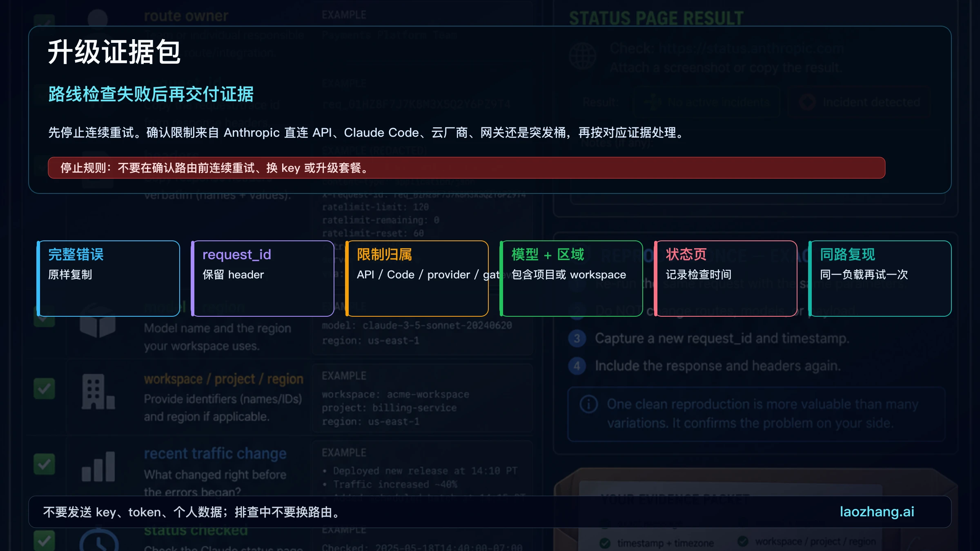The width and height of the screenshot is (980, 551).
Task: Open the 同路复现 card
Action: [x=880, y=278]
